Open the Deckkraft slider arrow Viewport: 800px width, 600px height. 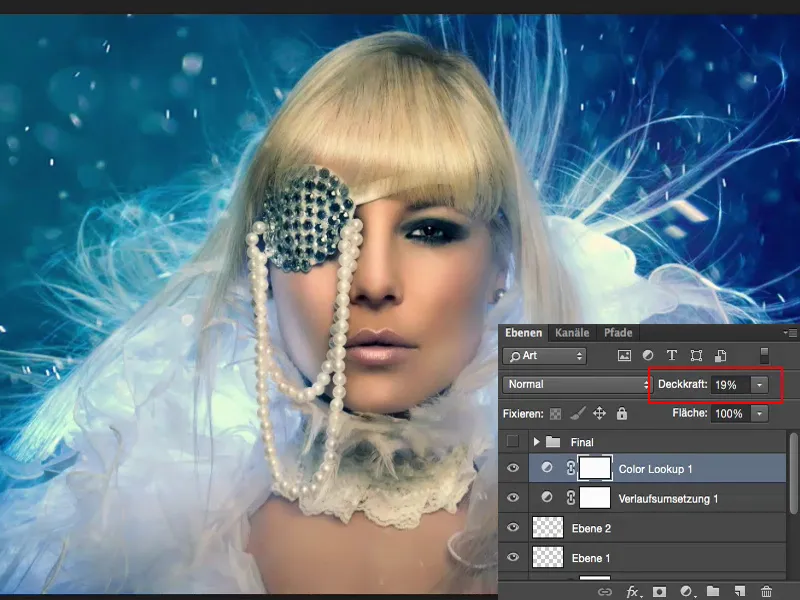(759, 385)
